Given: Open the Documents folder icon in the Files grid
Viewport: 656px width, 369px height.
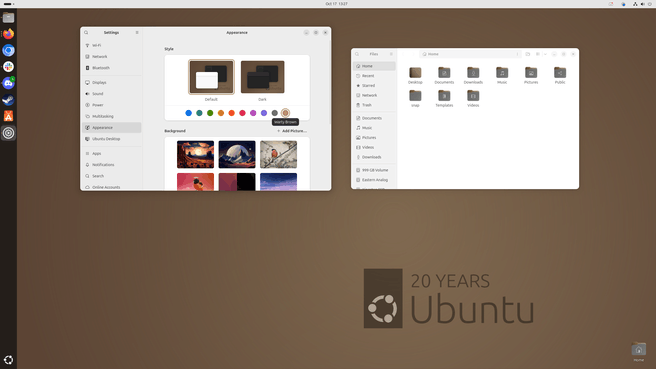Looking at the screenshot, I should 444,73.
